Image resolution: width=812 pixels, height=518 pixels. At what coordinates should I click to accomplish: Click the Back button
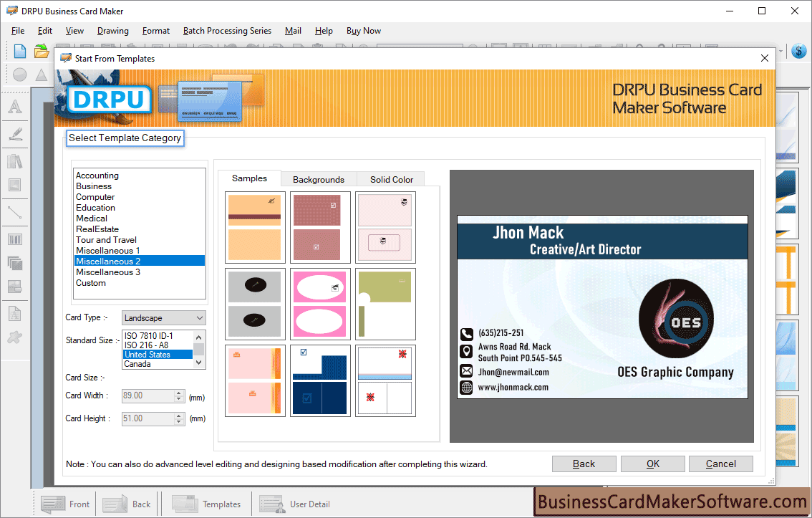pos(584,464)
